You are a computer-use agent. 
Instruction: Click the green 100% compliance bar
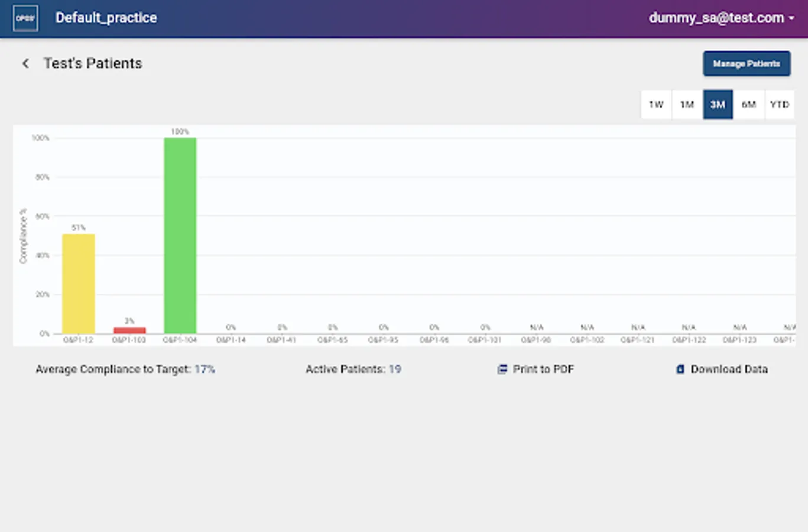180,236
